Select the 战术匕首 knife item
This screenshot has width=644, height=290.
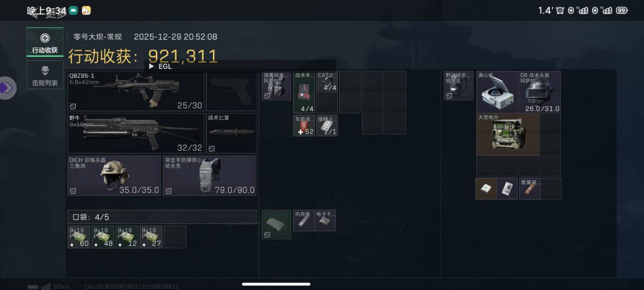pyautogui.click(x=231, y=133)
